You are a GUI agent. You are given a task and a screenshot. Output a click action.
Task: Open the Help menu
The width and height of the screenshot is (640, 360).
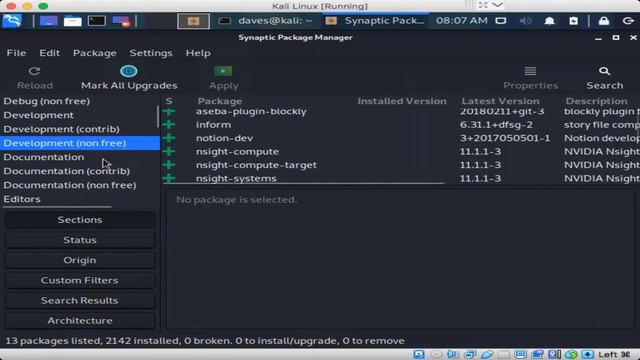point(198,53)
